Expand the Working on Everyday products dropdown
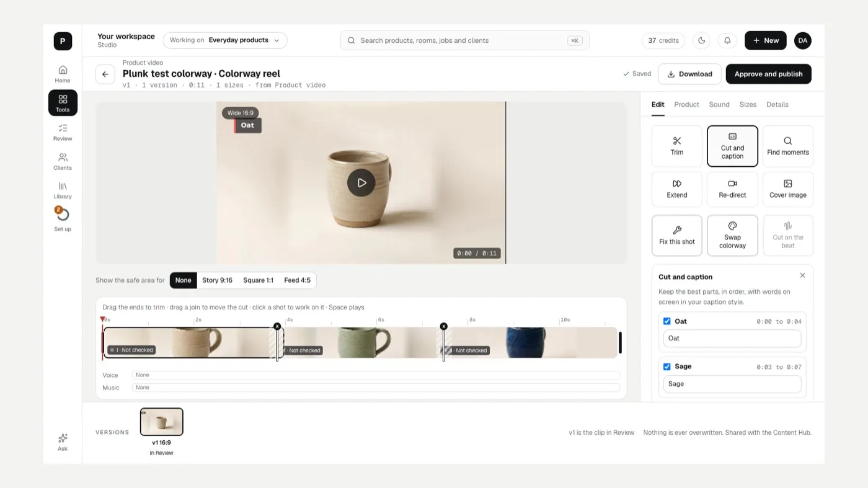 tap(225, 40)
